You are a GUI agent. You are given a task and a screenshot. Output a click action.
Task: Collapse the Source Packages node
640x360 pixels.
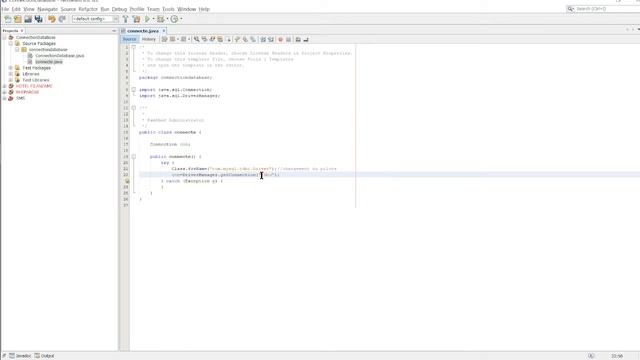coord(11,43)
